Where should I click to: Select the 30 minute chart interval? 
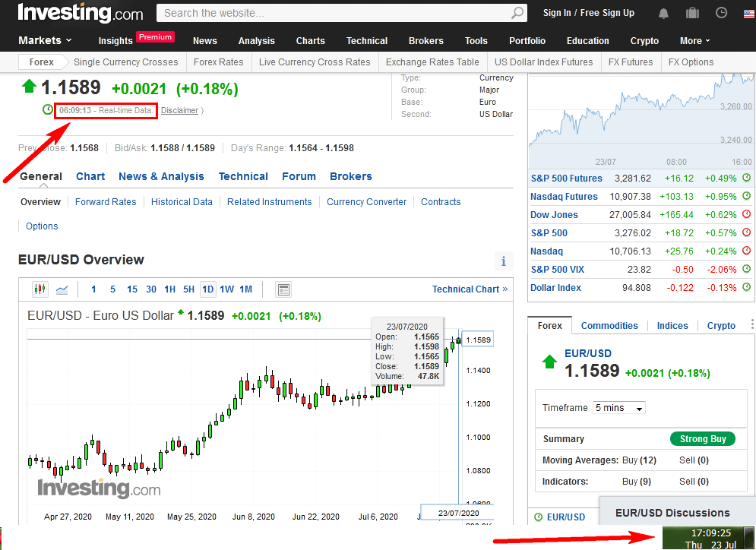click(151, 289)
